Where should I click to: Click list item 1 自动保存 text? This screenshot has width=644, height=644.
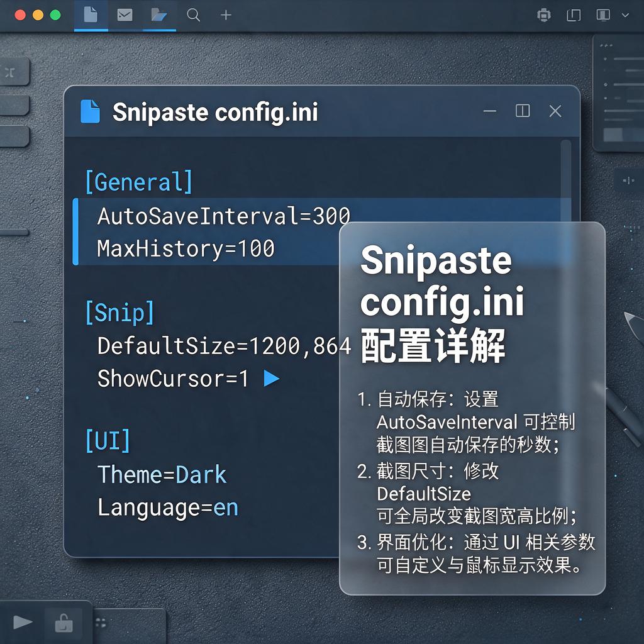[x=466, y=421]
